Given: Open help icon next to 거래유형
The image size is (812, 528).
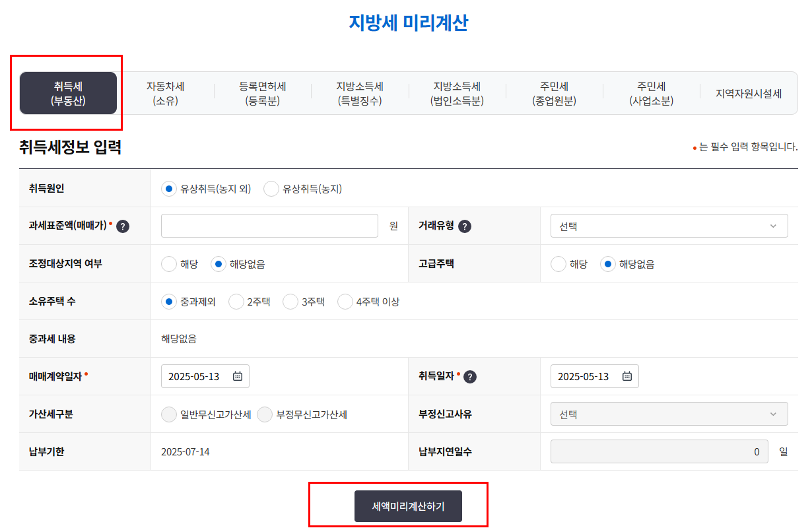Looking at the screenshot, I should click(x=465, y=226).
